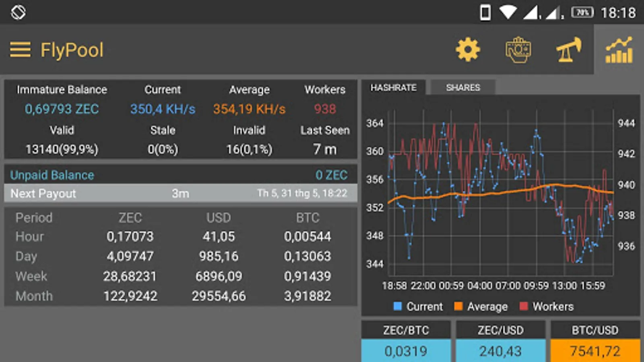Tap the BTC/USD rate value 7541,72
The image size is (644, 362).
click(x=595, y=351)
